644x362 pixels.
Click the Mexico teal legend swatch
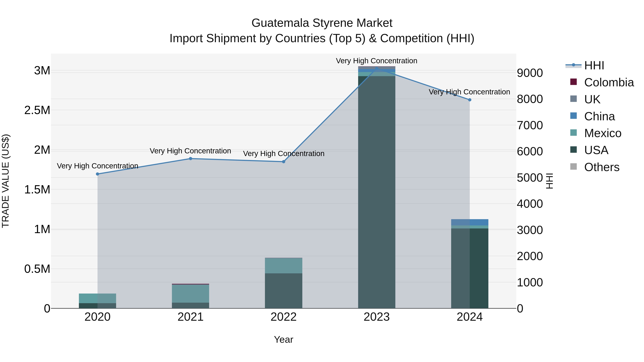click(574, 133)
